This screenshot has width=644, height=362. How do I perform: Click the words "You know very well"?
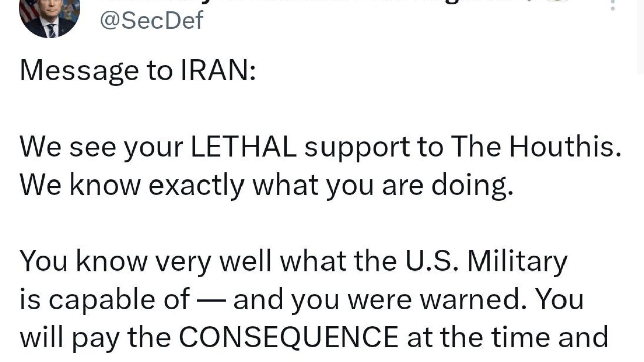pyautogui.click(x=136, y=261)
